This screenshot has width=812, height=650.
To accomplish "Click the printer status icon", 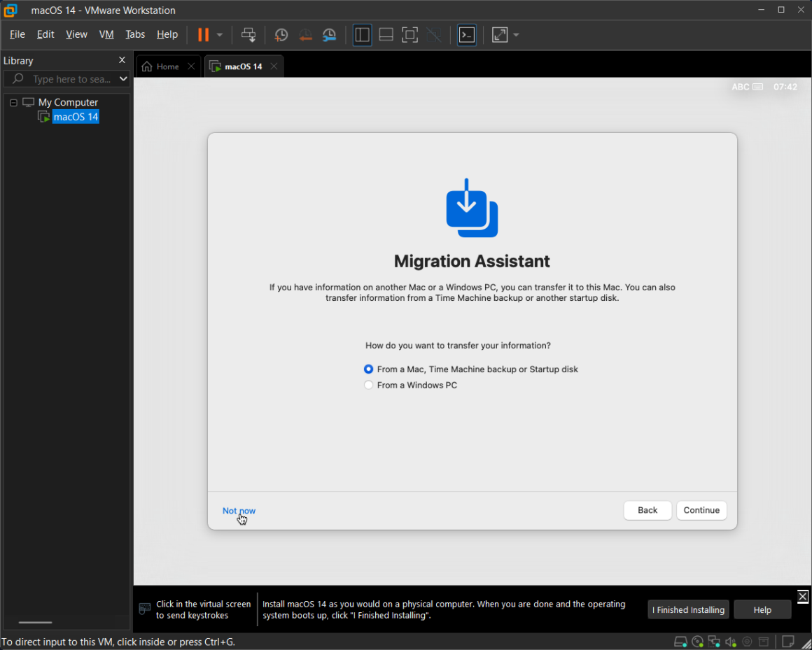I will pos(764,642).
